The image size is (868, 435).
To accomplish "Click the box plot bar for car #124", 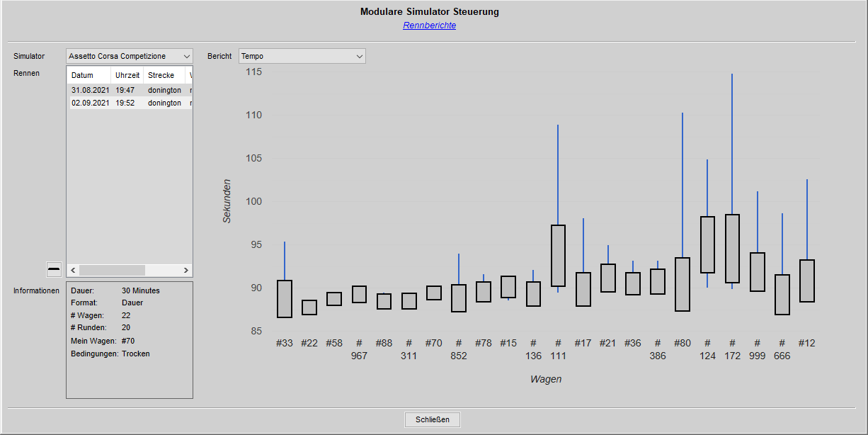I will (707, 244).
